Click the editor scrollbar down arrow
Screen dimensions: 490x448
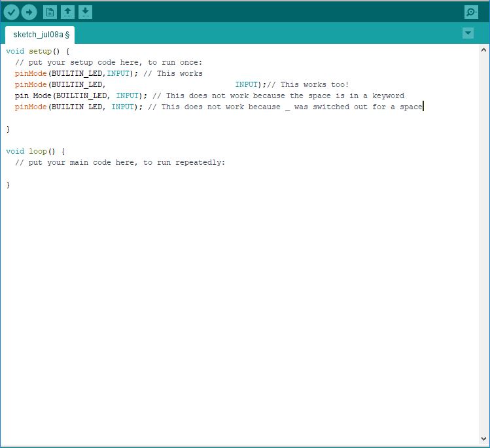[x=483, y=439]
